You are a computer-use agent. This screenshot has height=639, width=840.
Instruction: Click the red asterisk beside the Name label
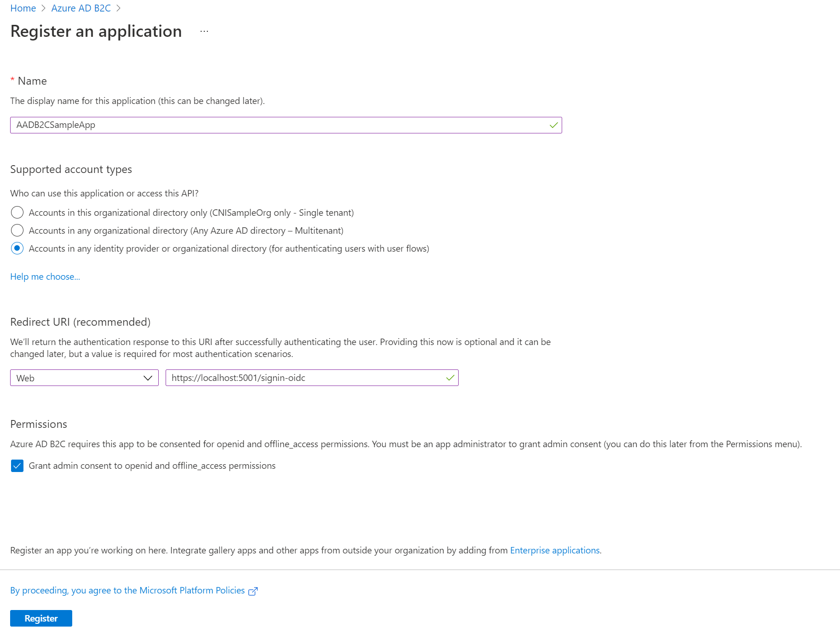pyautogui.click(x=12, y=80)
